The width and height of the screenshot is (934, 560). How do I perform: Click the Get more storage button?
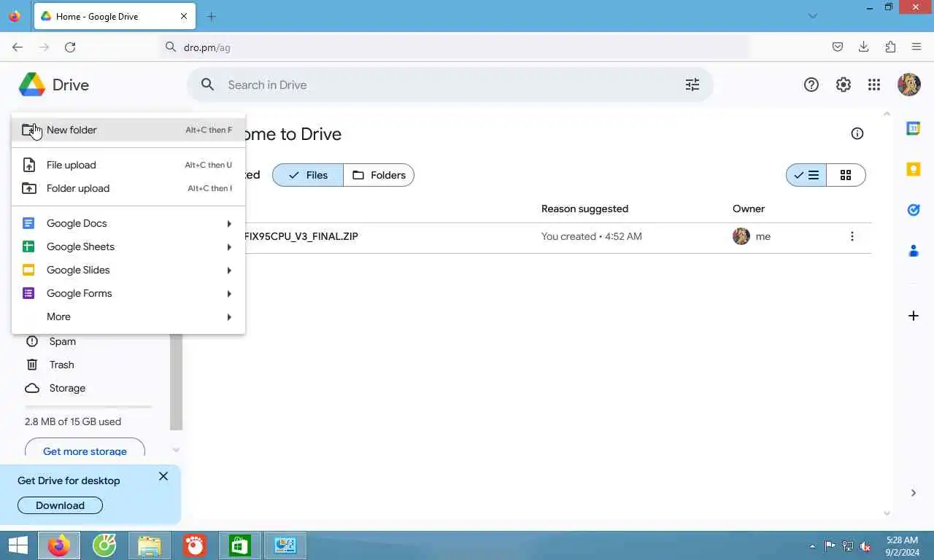[85, 449]
